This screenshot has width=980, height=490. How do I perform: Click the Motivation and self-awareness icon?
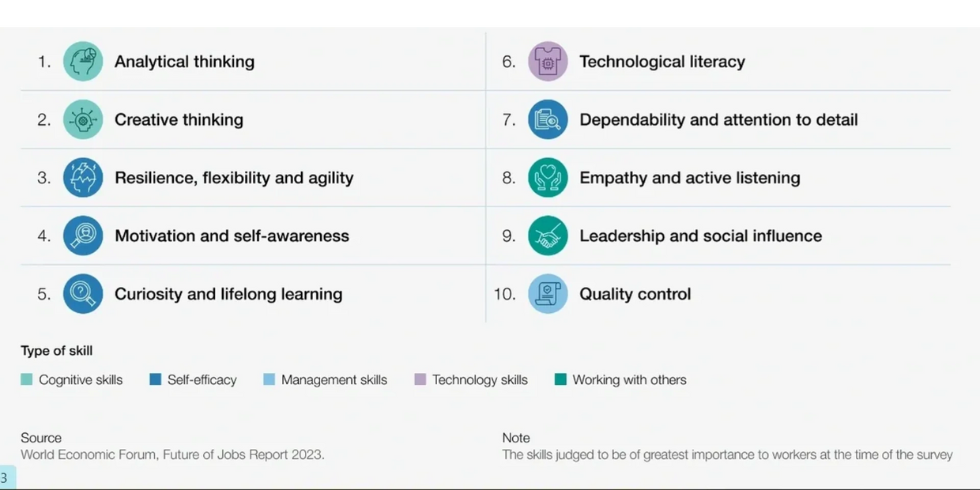pyautogui.click(x=83, y=236)
